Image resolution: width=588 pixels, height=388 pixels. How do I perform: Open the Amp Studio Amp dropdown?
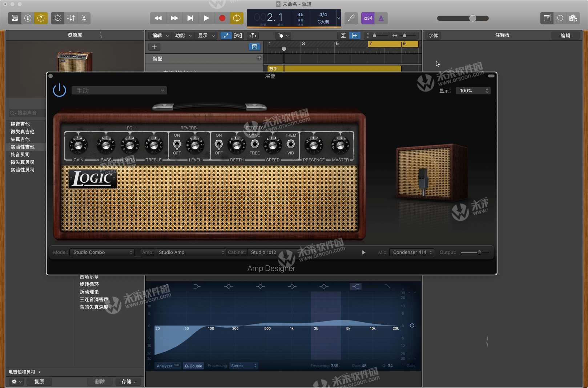(191, 252)
